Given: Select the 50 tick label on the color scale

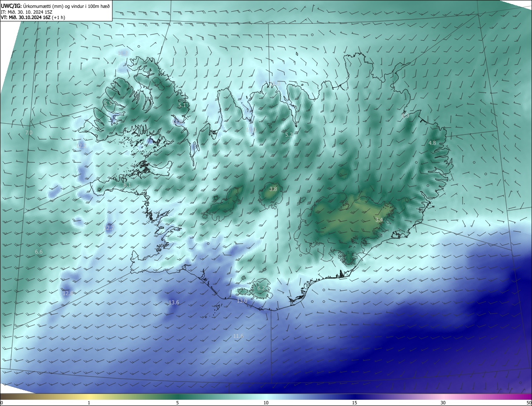Looking at the screenshot, I should point(529,403).
